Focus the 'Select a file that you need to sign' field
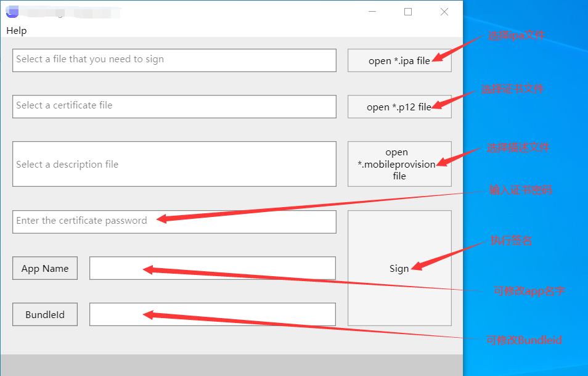This screenshot has width=588, height=376. [x=174, y=60]
